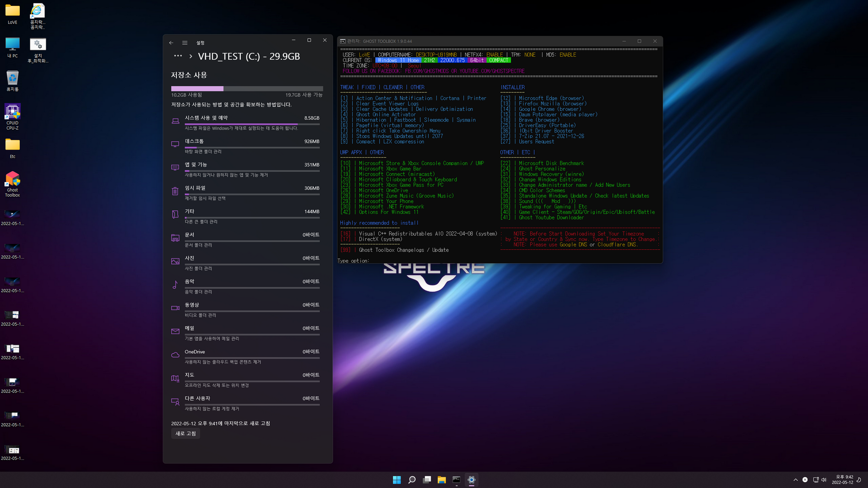
Task: Open the Internet Explorer shortcut on desktop
Action: point(38,16)
